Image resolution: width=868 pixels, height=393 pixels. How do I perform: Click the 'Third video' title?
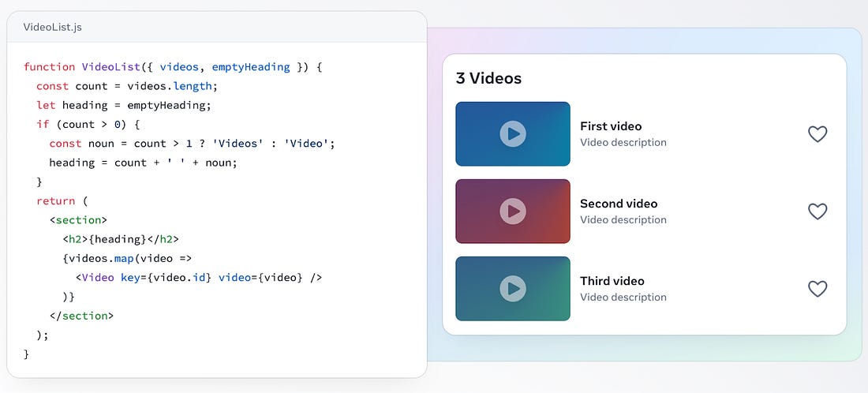pos(612,281)
